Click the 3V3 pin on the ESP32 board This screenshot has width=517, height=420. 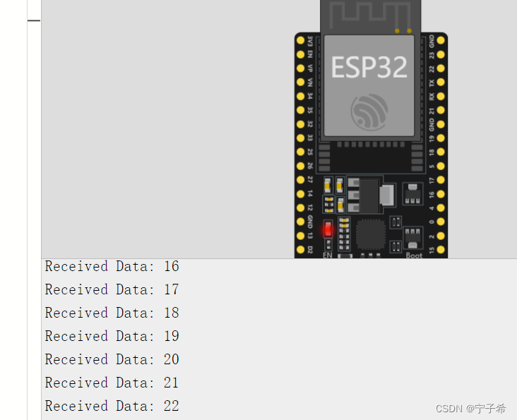300,40
